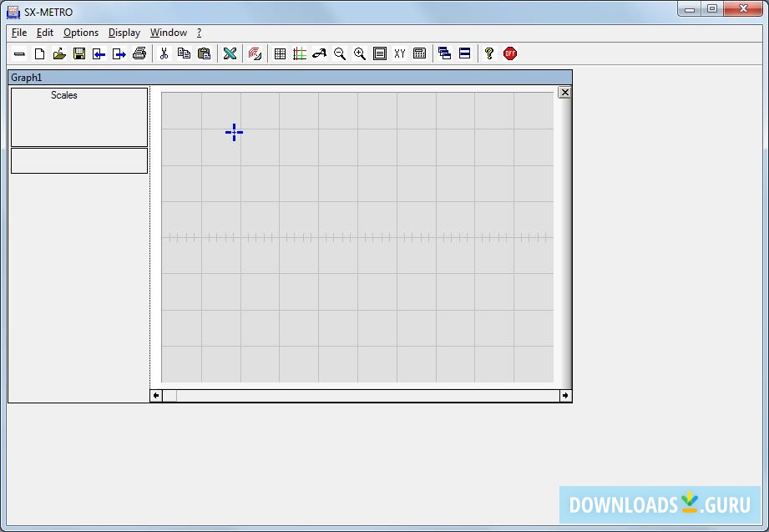This screenshot has height=532, width=769.
Task: Click the red OFF stop icon
Action: pyautogui.click(x=510, y=53)
